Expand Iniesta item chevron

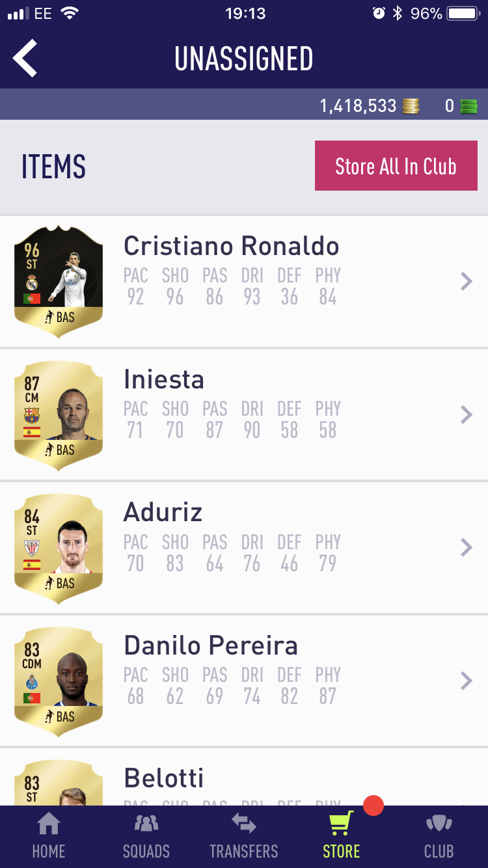pos(466,414)
